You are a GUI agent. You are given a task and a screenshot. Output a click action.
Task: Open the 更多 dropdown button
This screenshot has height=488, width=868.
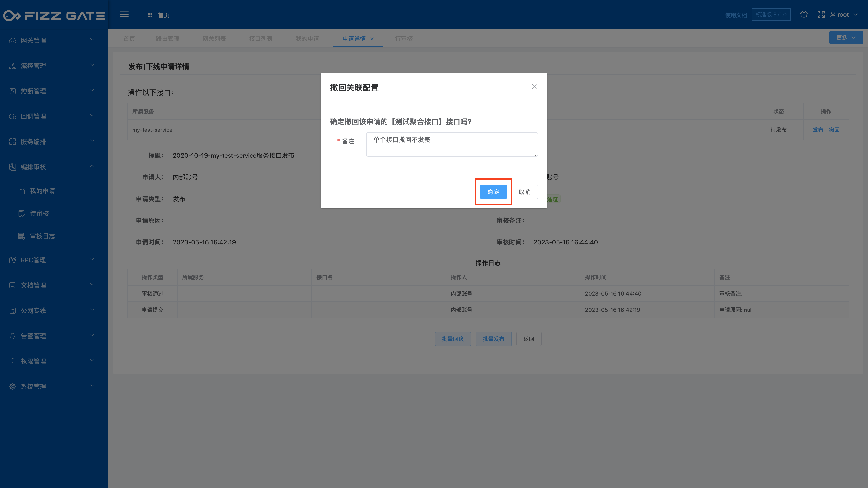pyautogui.click(x=846, y=37)
